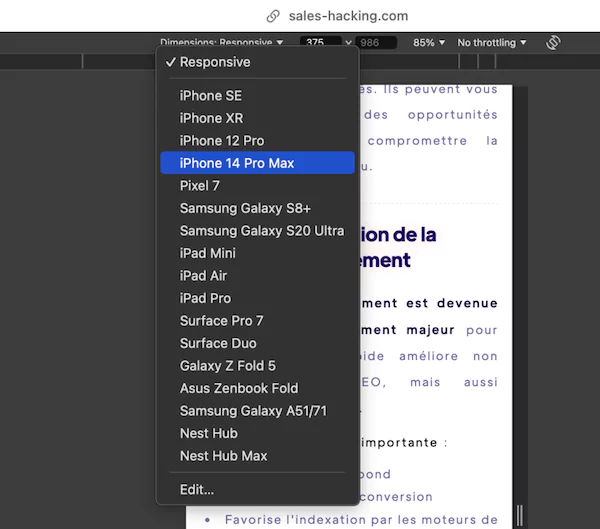Image resolution: width=600 pixels, height=529 pixels.
Task: Pick Galaxy Z Fold 5 device
Action: (257, 366)
